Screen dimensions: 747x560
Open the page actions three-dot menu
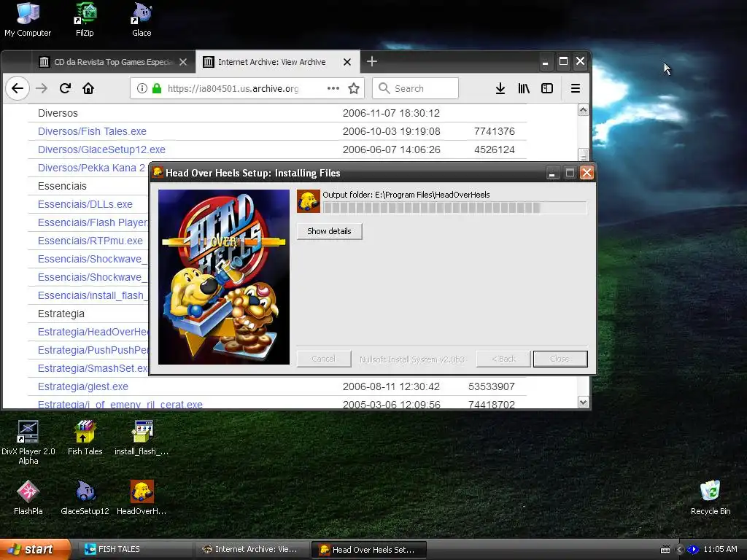333,88
